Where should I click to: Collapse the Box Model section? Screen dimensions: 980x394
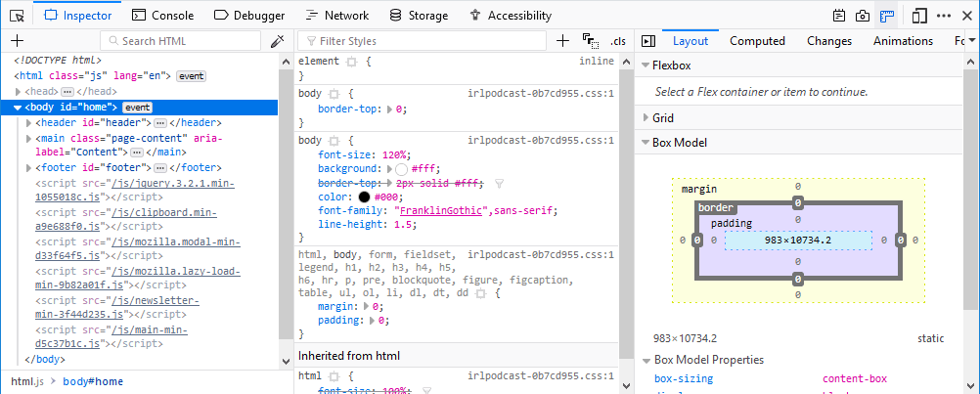coord(646,143)
